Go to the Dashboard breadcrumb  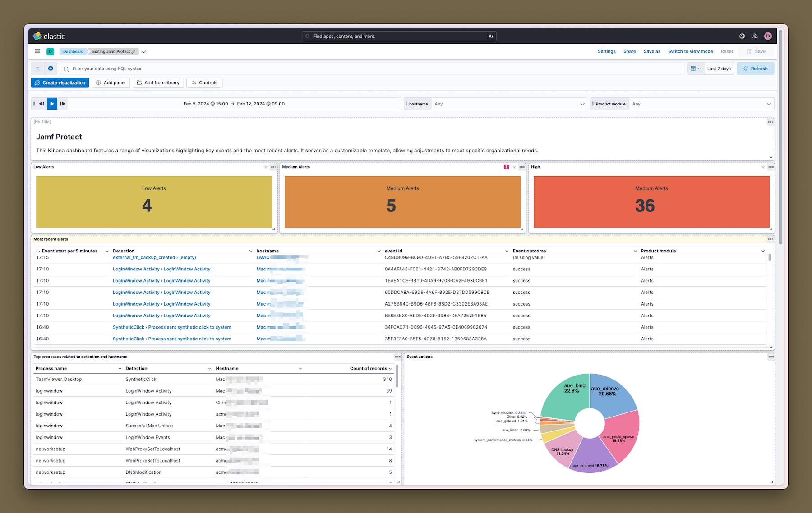[73, 51]
